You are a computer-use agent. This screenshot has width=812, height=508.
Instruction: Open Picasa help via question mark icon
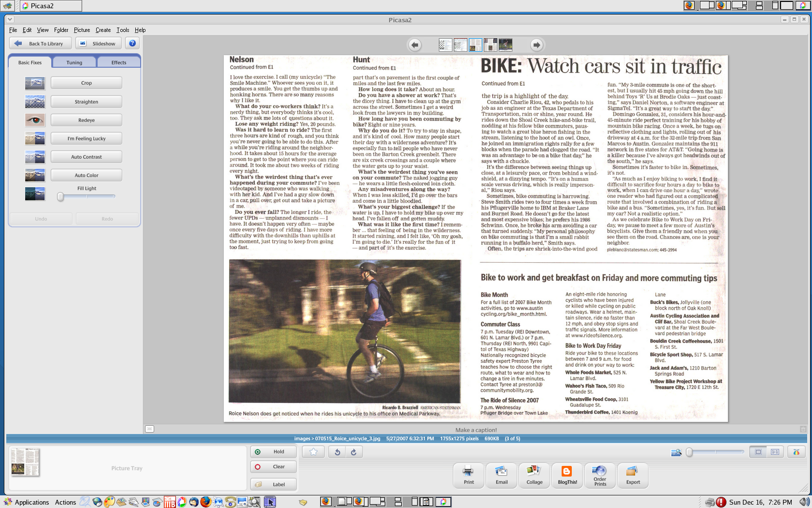tap(132, 43)
